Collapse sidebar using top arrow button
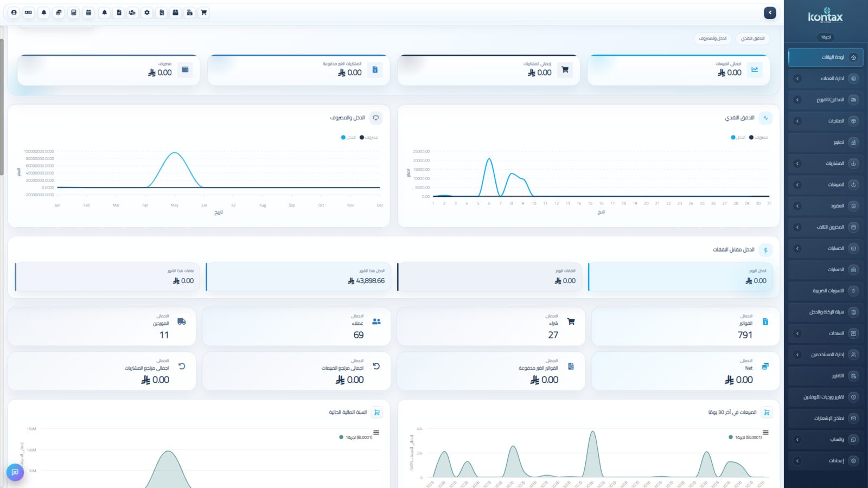The image size is (868, 488). point(770,12)
